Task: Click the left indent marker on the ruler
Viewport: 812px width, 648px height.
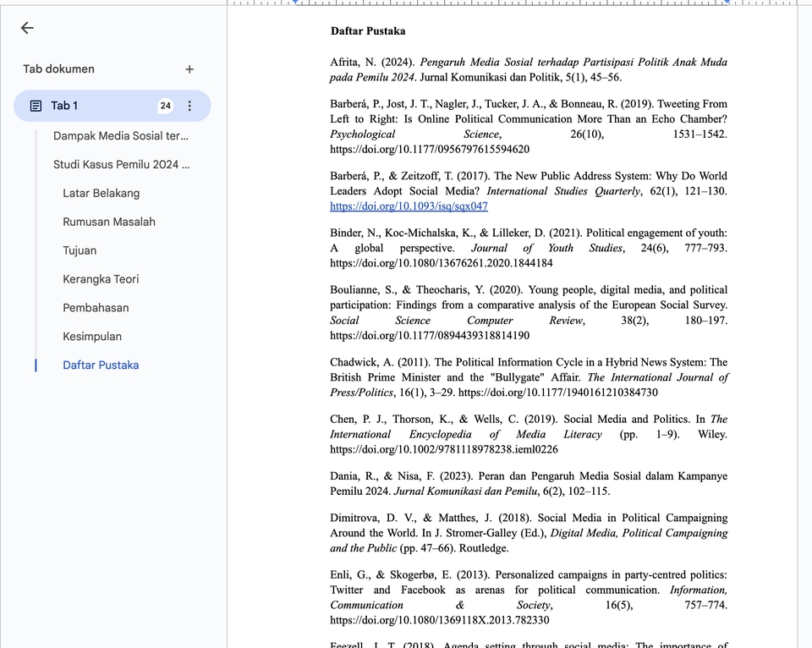Action: pyautogui.click(x=295, y=3)
